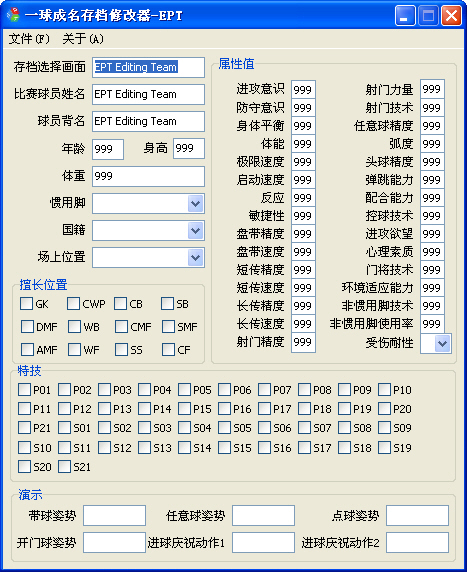Tick the S12 skill checkbox
Image resolution: width=467 pixels, height=572 pixels.
pyautogui.click(x=104, y=447)
